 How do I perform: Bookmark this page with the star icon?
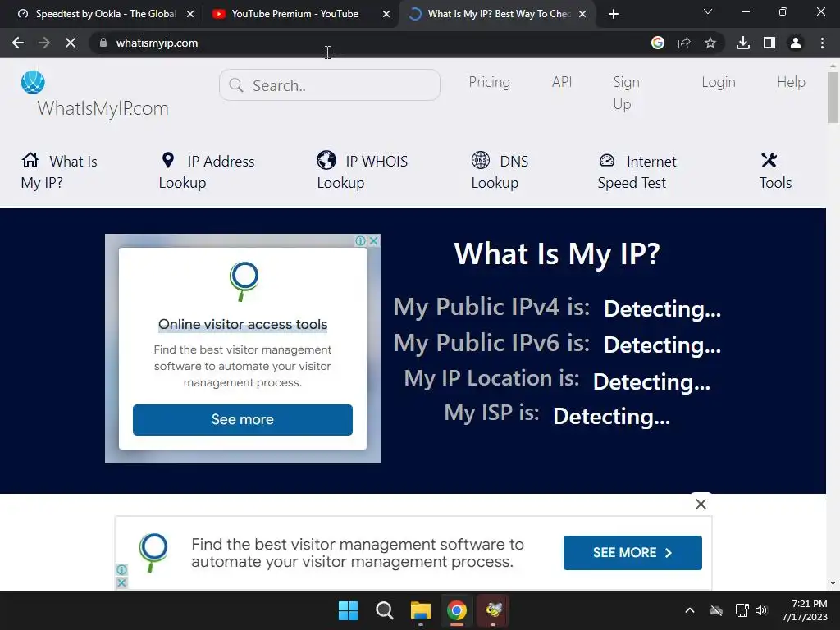pyautogui.click(x=710, y=43)
